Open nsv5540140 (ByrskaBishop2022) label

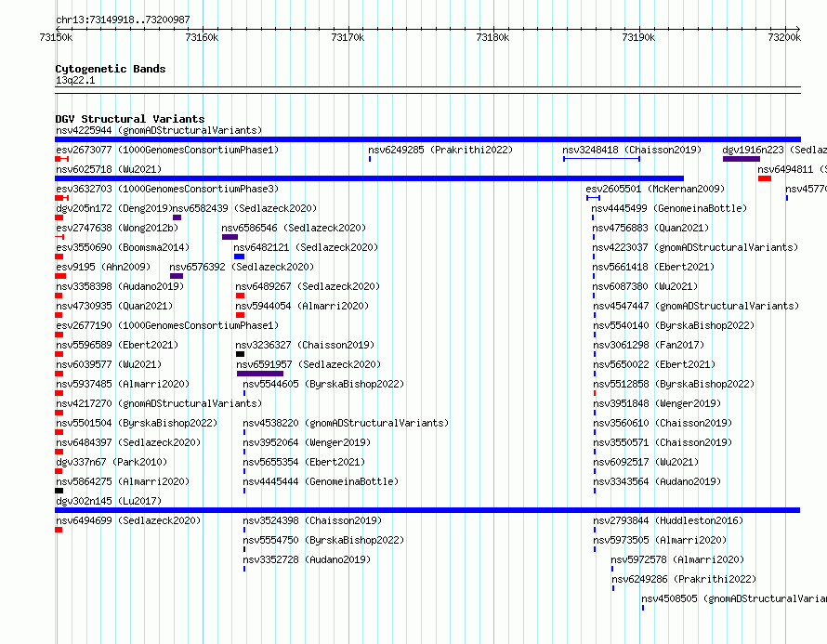[674, 325]
